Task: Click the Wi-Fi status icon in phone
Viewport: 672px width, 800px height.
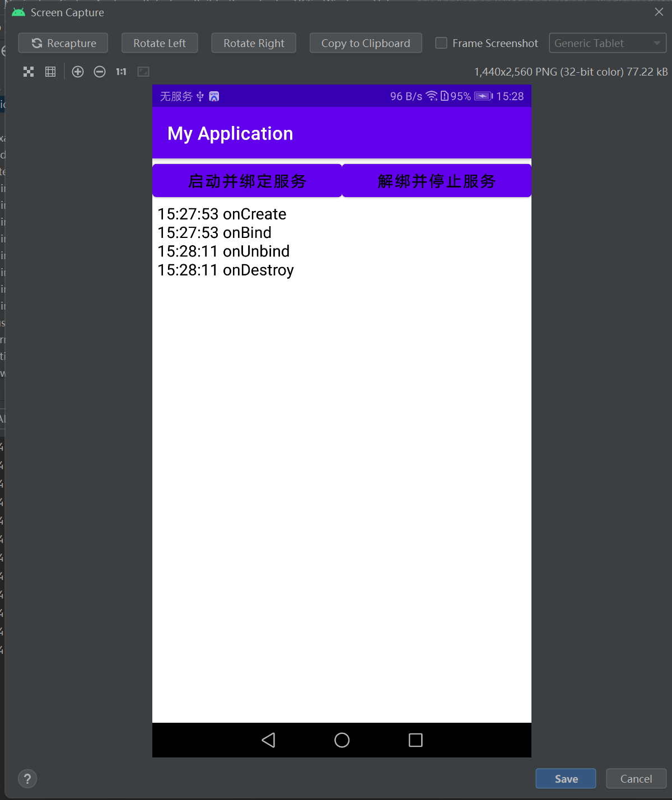Action: coord(432,96)
